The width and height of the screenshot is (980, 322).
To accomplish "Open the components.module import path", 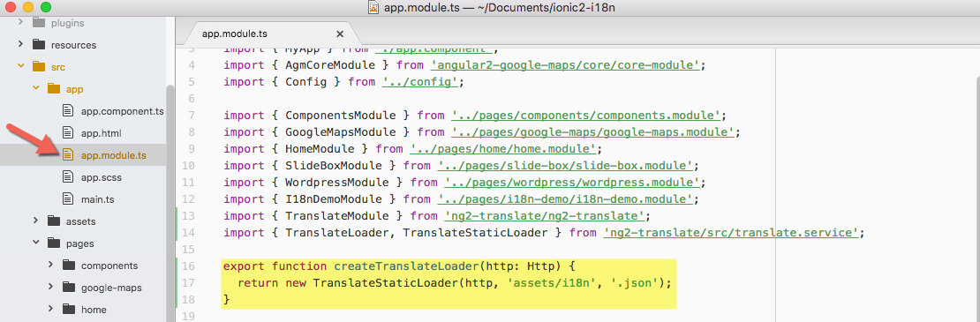I will point(587,116).
